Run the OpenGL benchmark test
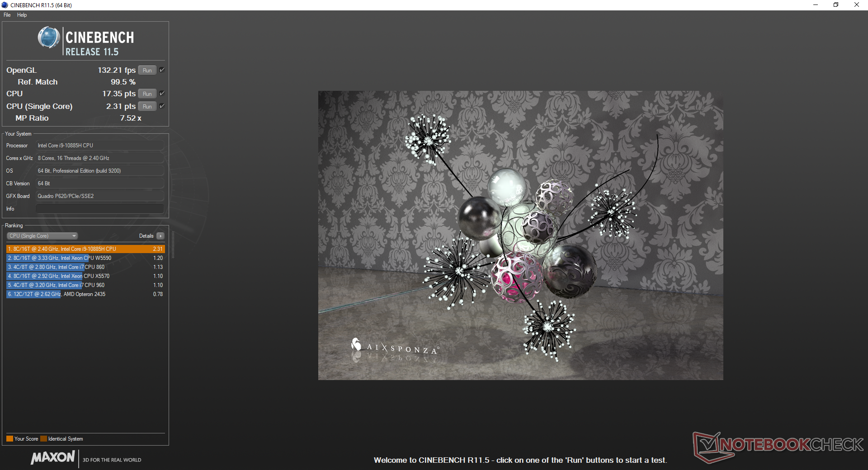 pyautogui.click(x=147, y=70)
